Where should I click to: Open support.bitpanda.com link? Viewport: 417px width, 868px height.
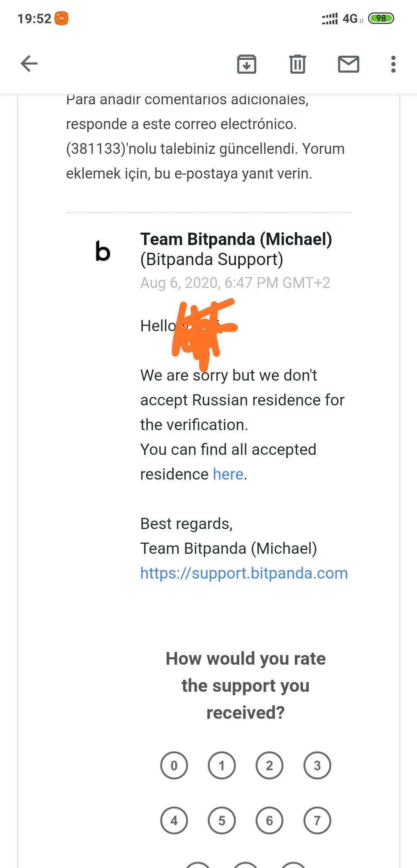click(244, 573)
